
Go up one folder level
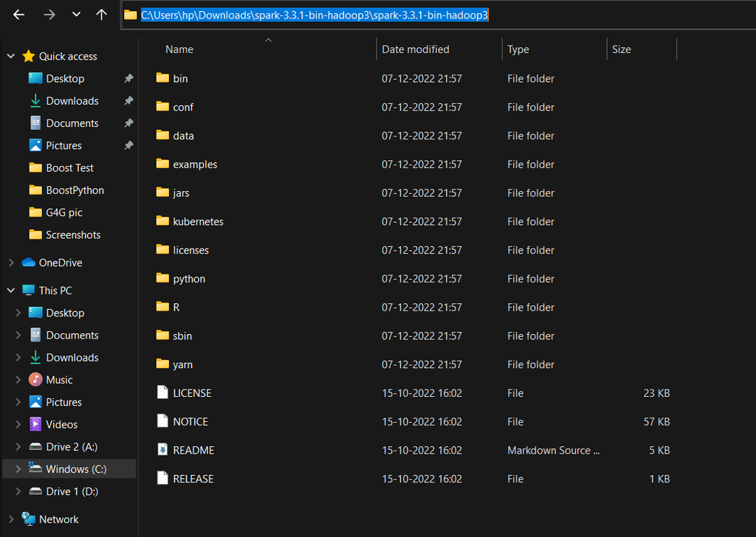(x=101, y=15)
